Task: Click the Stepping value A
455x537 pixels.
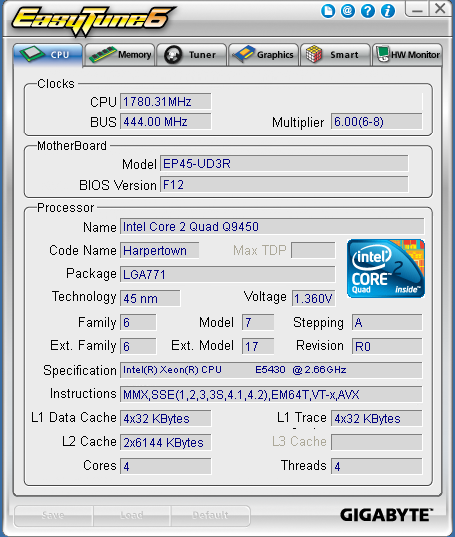Action: tap(387, 322)
